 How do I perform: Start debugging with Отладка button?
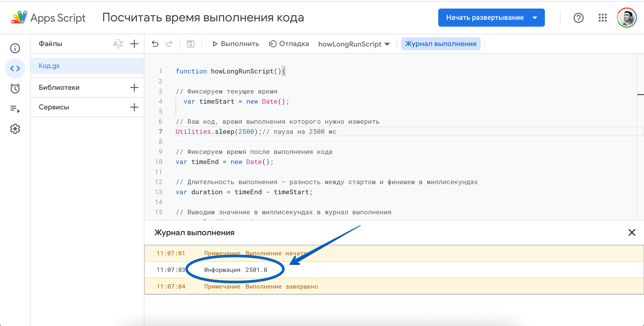tap(289, 44)
